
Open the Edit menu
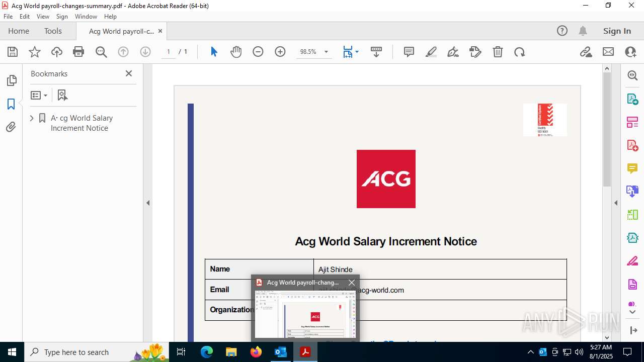25,17
